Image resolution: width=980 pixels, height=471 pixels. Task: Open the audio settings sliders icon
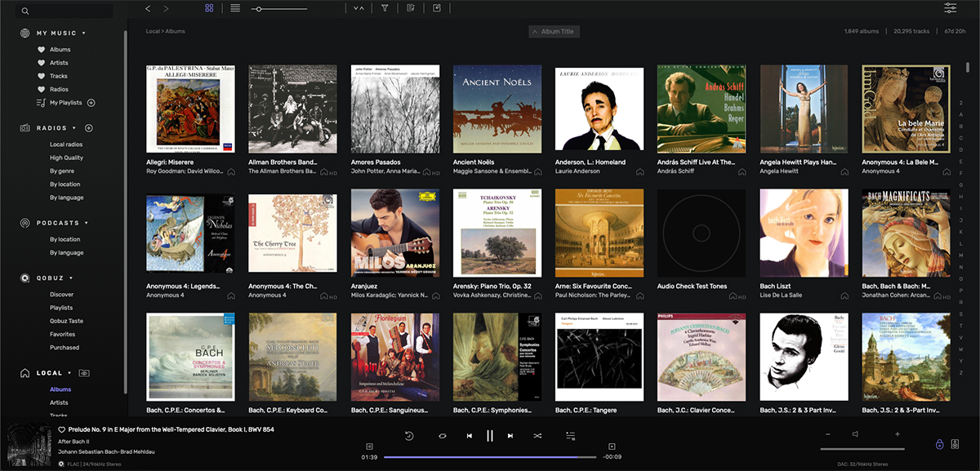[950, 8]
